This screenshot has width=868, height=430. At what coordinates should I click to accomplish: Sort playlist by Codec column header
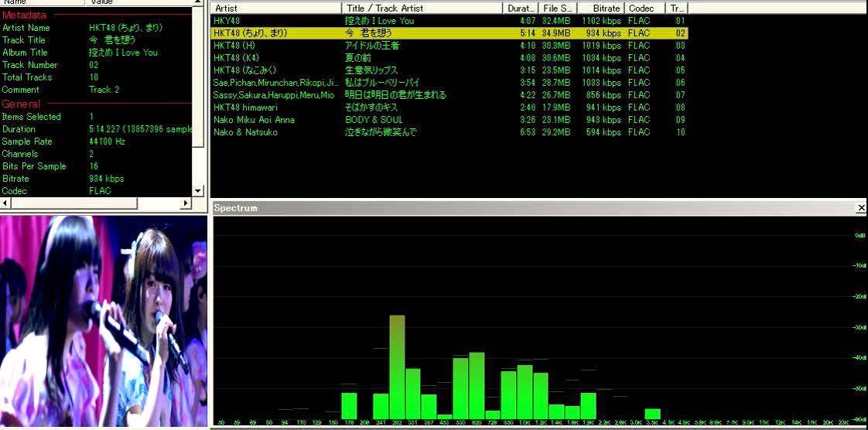coord(645,9)
